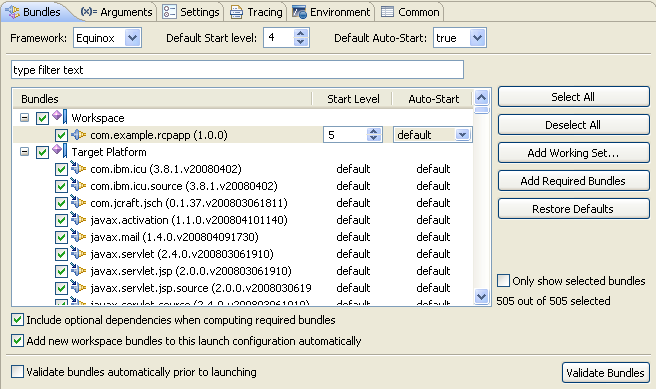656x389 pixels.
Task: Switch to the Settings tab
Action: pyautogui.click(x=191, y=12)
